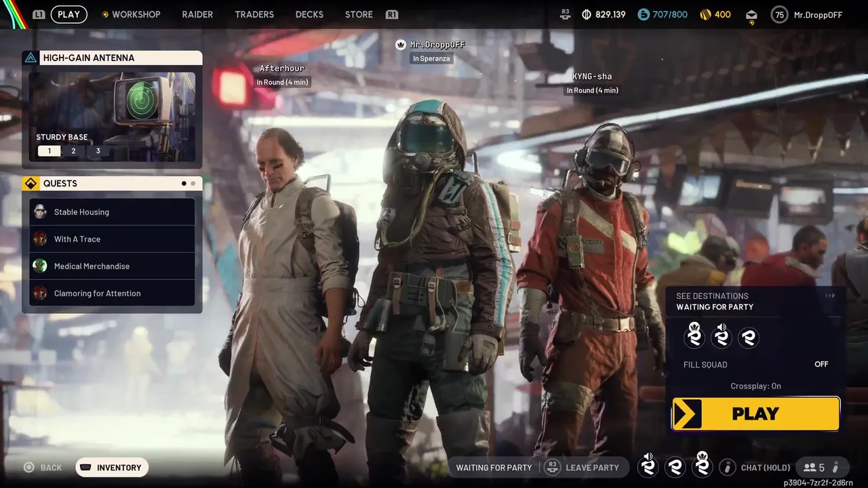Image resolution: width=868 pixels, height=488 pixels.
Task: Click the Medical Merchandise trader portrait icon
Action: pyautogui.click(x=40, y=266)
